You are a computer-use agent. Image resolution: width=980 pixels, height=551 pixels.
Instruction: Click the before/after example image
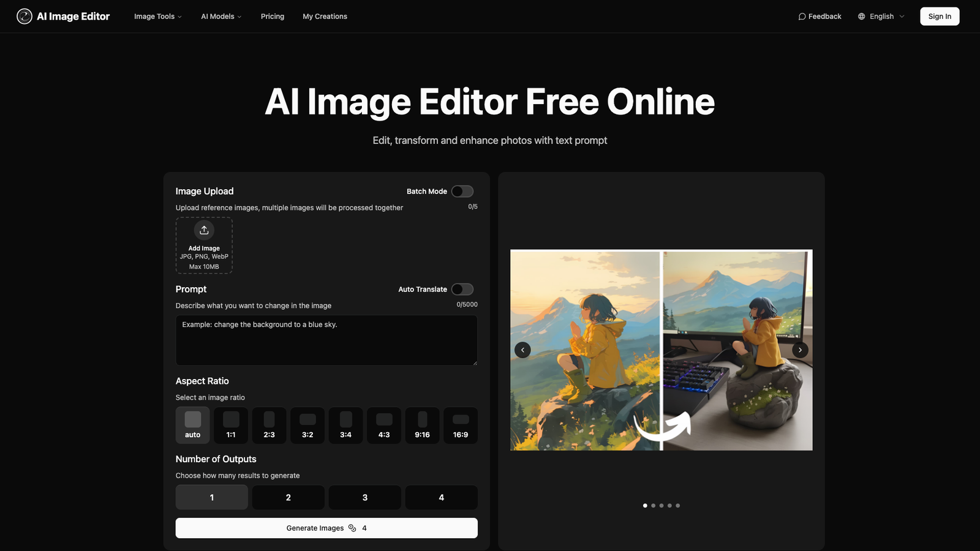point(661,350)
